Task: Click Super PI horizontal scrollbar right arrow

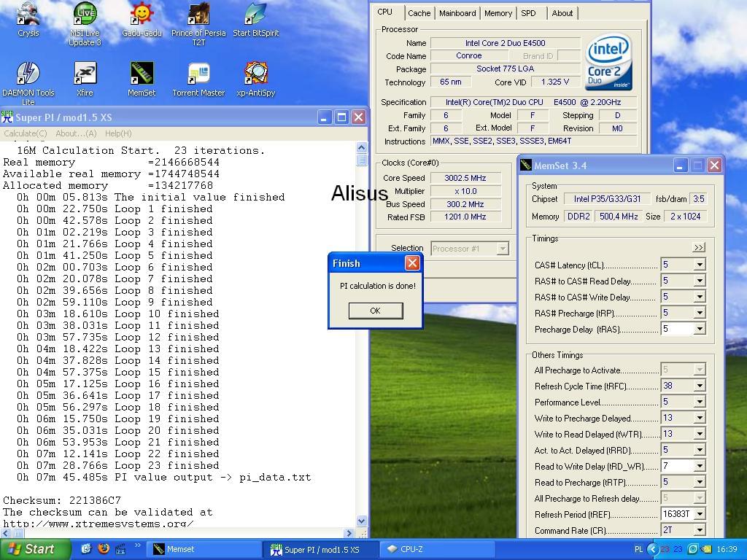Action: pyautogui.click(x=349, y=533)
